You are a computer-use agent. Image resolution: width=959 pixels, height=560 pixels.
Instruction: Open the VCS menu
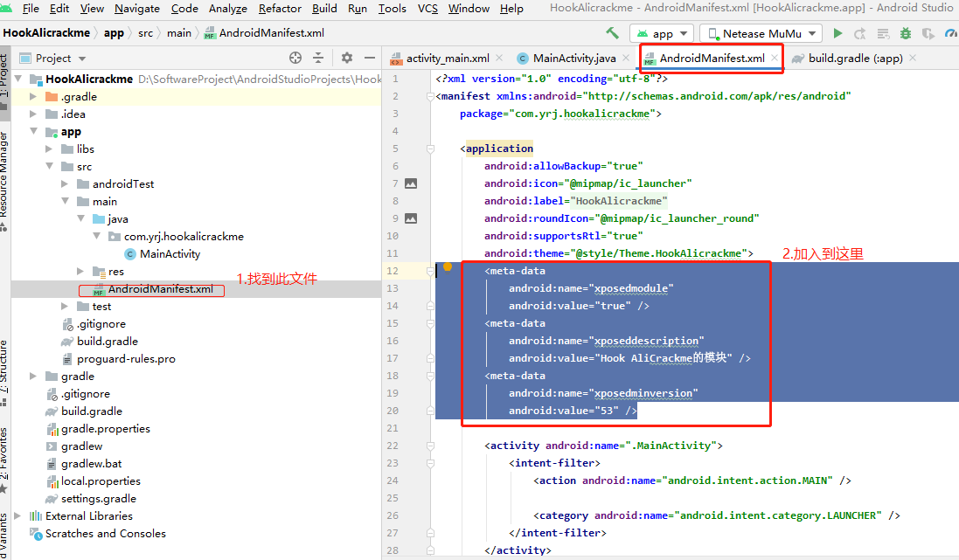427,9
